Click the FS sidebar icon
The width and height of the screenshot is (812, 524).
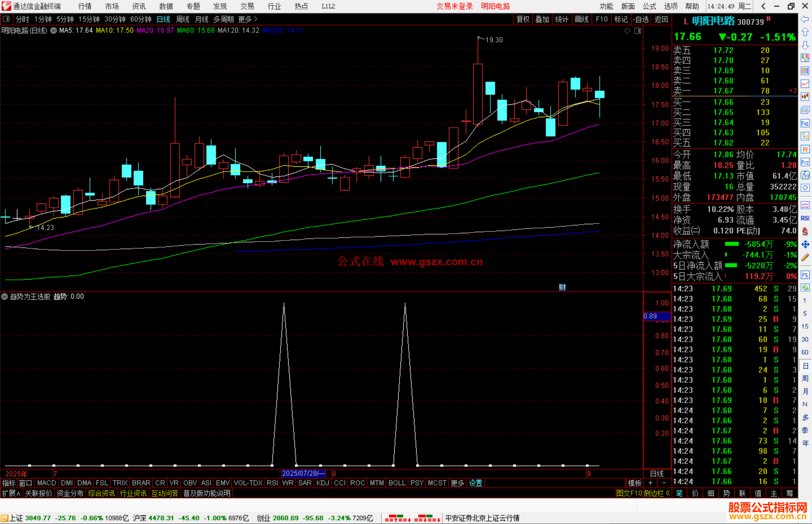click(x=805, y=275)
